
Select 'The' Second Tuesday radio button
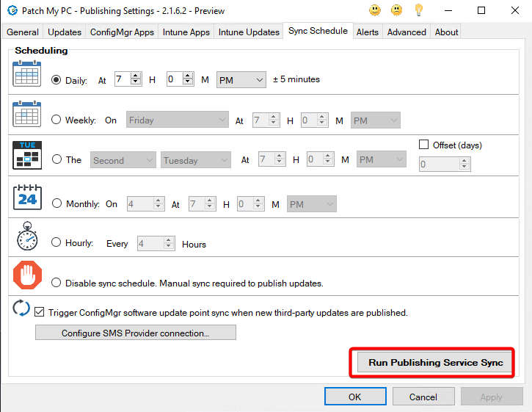(57, 159)
